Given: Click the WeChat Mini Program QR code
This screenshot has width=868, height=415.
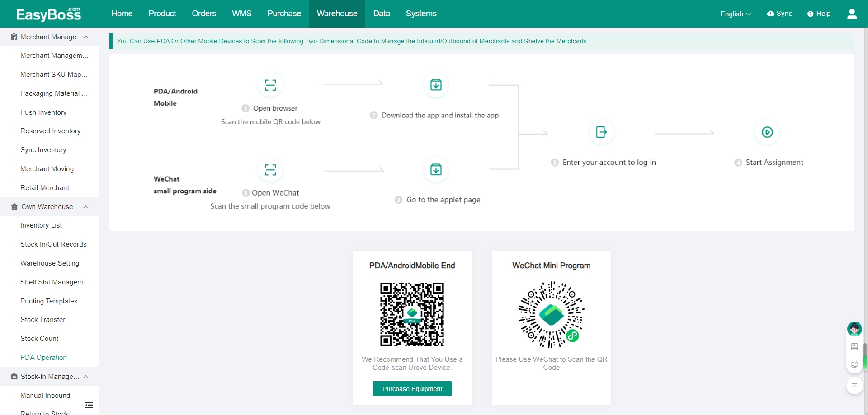Looking at the screenshot, I should tap(552, 315).
